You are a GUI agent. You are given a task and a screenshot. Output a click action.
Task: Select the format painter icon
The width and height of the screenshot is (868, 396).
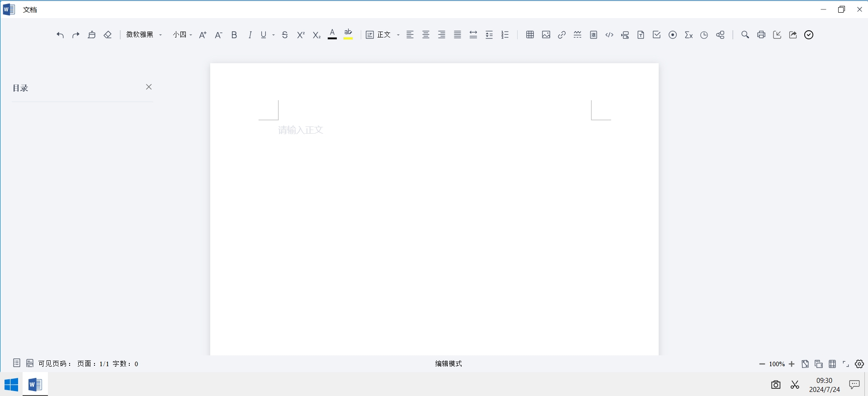click(92, 35)
